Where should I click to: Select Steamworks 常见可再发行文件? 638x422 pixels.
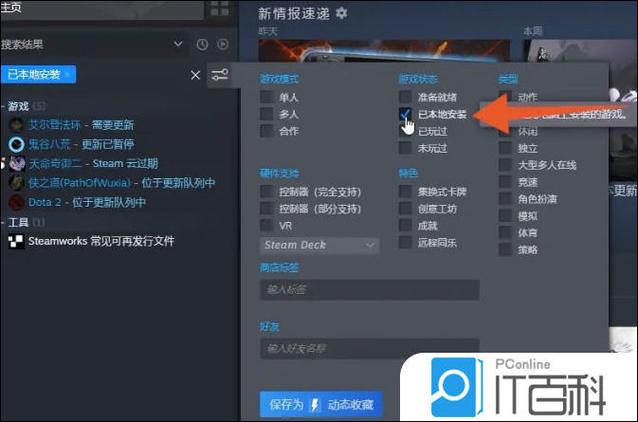click(101, 241)
